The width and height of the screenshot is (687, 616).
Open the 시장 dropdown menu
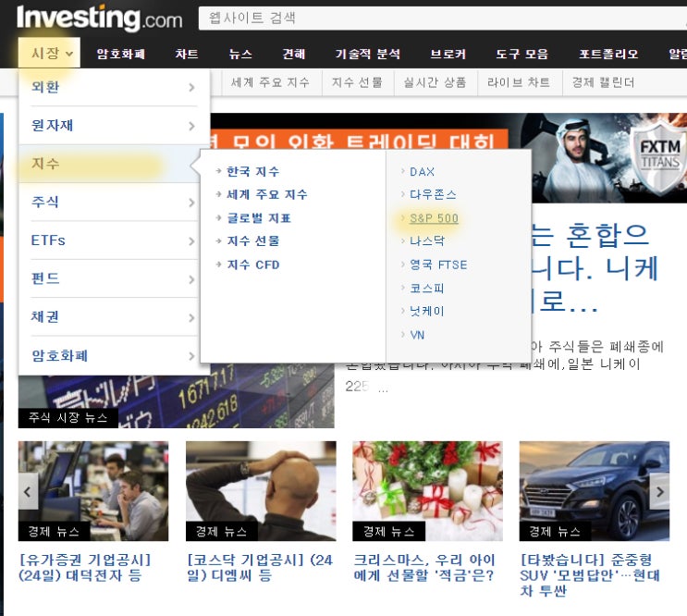pos(49,53)
